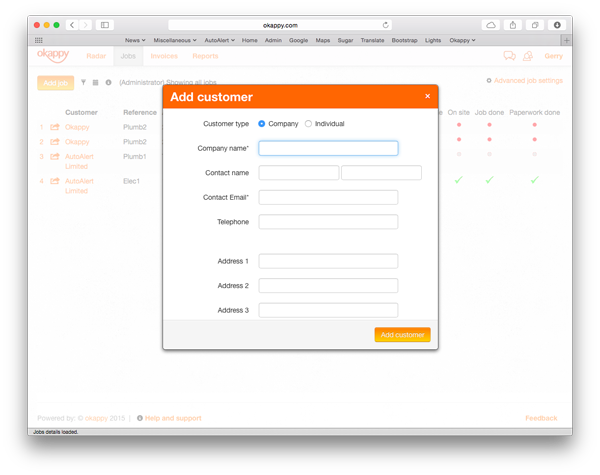Screen dimensions: 600x475
Task: Open the Sugar bookmark
Action: tap(345, 40)
